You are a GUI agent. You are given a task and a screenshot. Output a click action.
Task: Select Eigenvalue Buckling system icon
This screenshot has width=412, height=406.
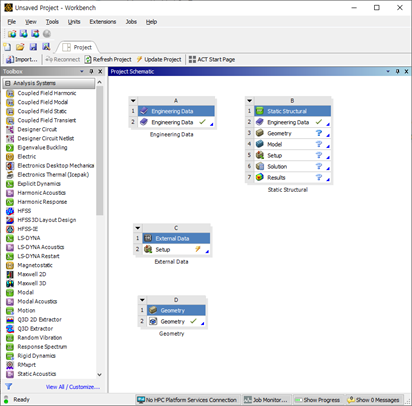[x=10, y=148]
